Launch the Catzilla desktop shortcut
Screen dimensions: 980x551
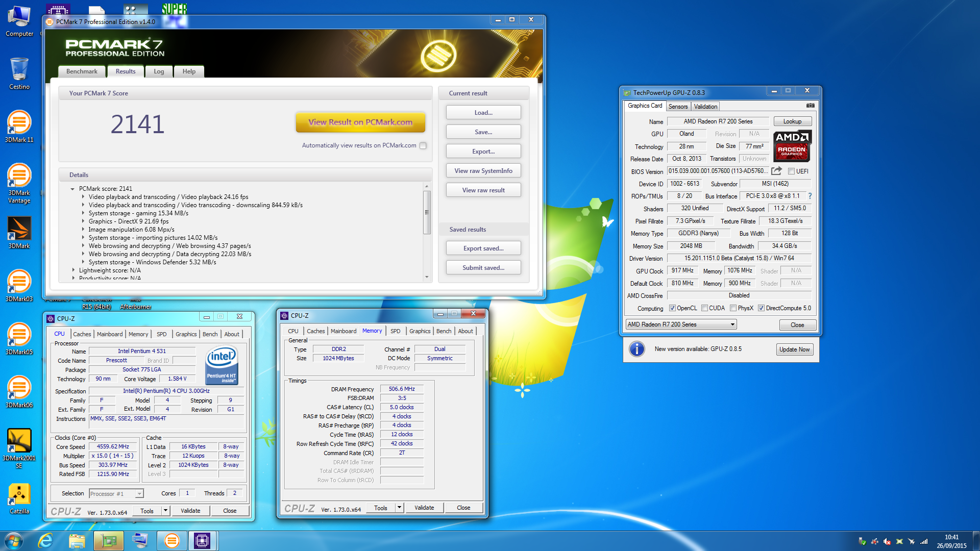tap(19, 498)
